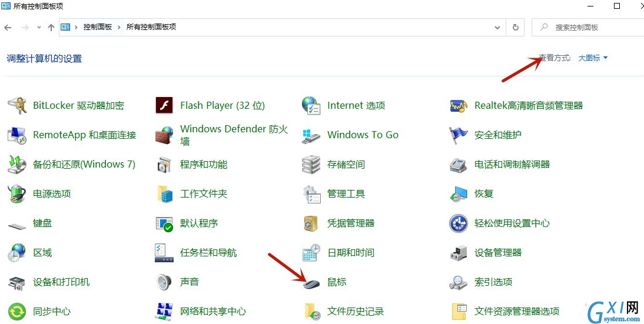644x324 pixels.
Task: Click the Internet 选项 globe icon
Action: [311, 105]
